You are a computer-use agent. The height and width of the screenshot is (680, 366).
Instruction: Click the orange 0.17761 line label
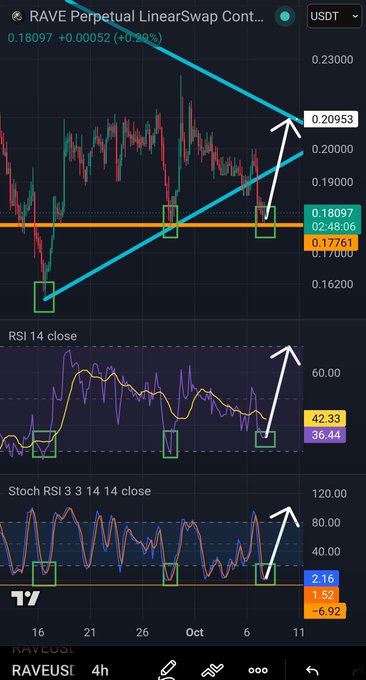[332, 242]
